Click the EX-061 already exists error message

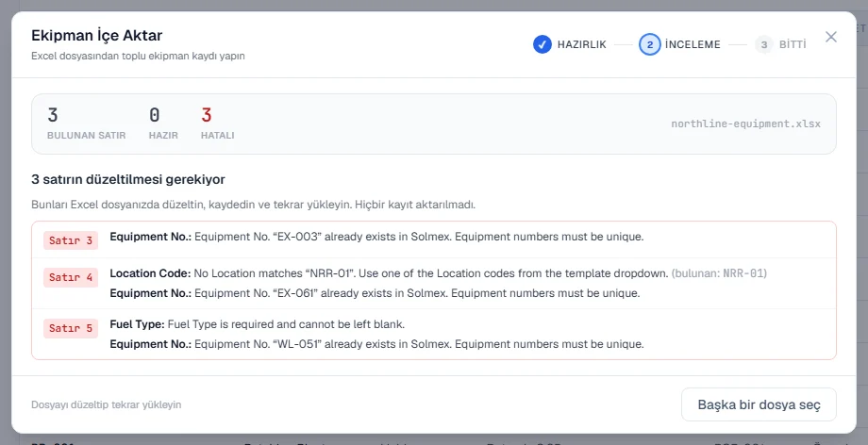[375, 293]
